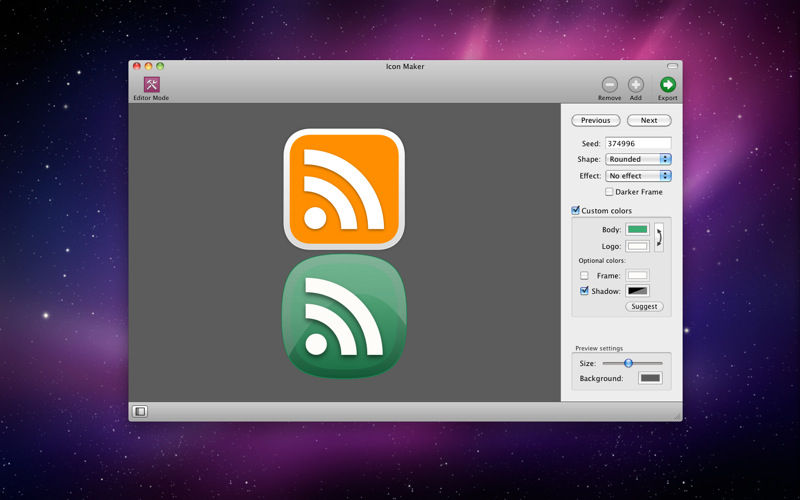Click toolbar toggle pill in title bar
This screenshot has width=800, height=500.
[672, 66]
